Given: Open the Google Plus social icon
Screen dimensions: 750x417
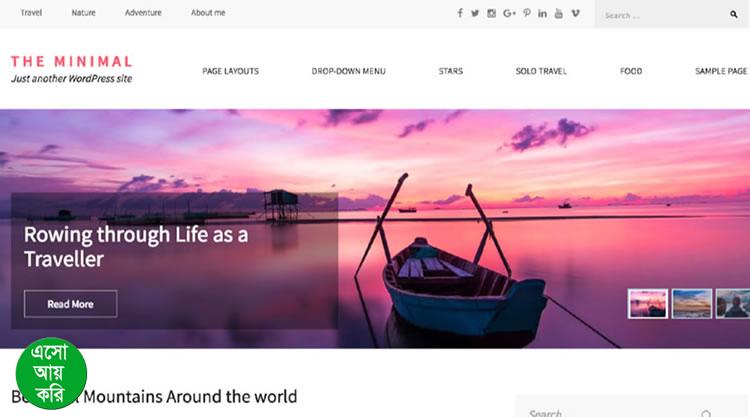Looking at the screenshot, I should tap(509, 13).
